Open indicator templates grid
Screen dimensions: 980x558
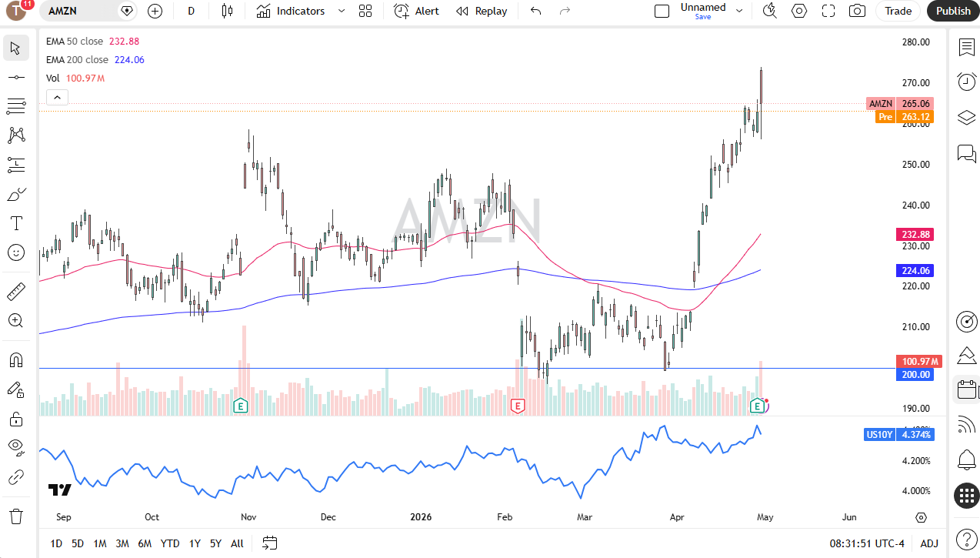pos(365,11)
